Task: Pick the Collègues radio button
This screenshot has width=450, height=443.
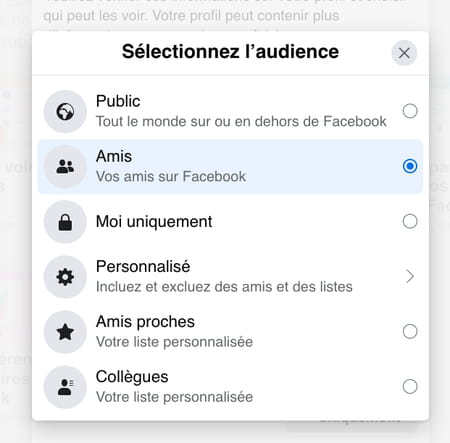Action: (x=410, y=387)
